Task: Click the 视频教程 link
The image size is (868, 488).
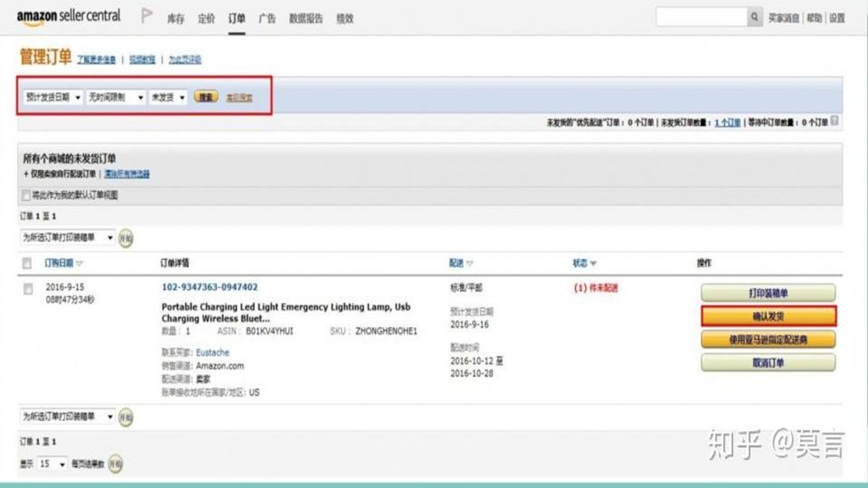Action: coord(142,60)
